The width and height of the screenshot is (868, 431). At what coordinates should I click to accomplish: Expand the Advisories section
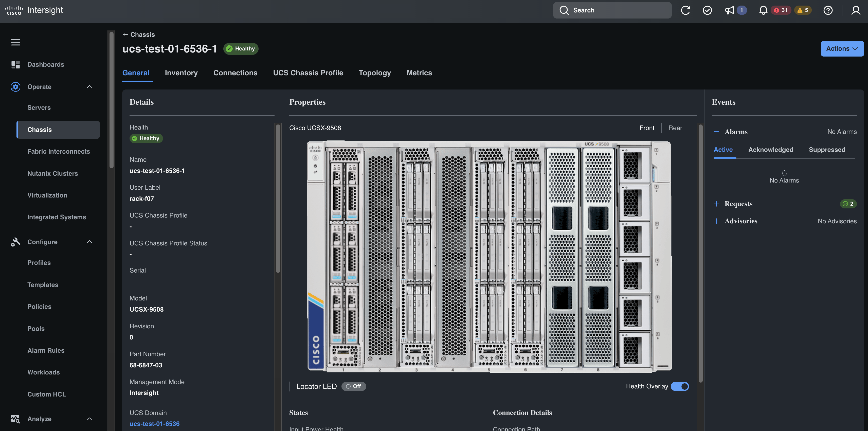pos(716,221)
